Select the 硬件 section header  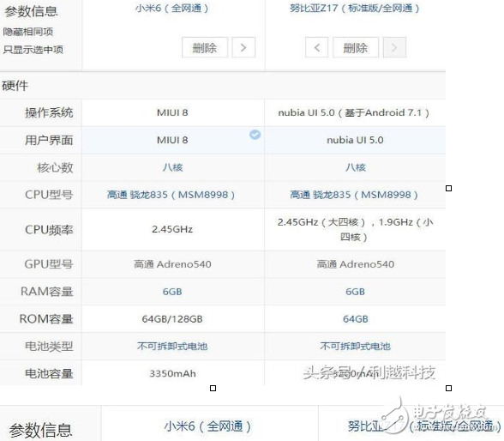click(15, 86)
